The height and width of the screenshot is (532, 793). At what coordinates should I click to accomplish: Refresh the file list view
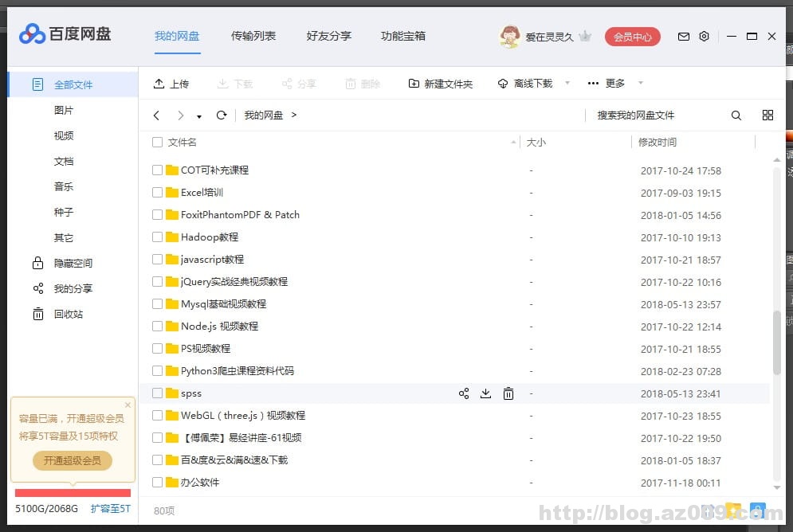click(222, 115)
